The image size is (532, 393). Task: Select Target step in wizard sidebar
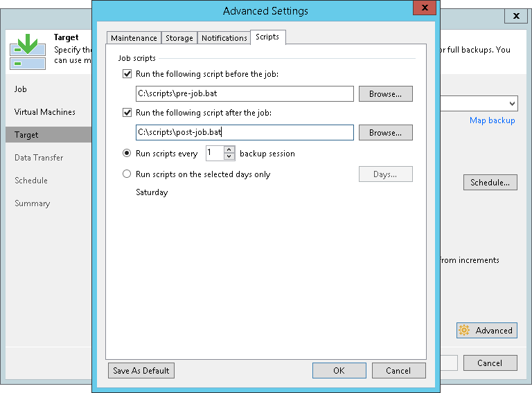pyautogui.click(x=48, y=135)
